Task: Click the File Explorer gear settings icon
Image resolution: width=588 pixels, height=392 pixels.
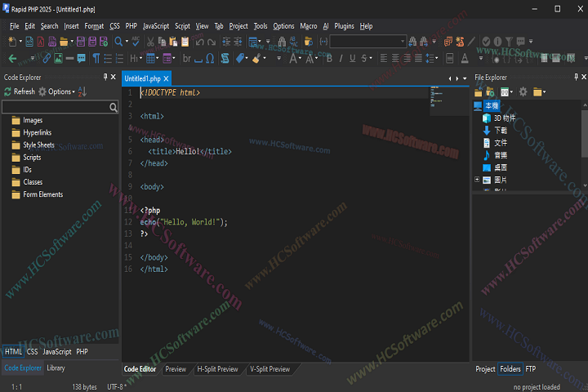Action: click(523, 92)
